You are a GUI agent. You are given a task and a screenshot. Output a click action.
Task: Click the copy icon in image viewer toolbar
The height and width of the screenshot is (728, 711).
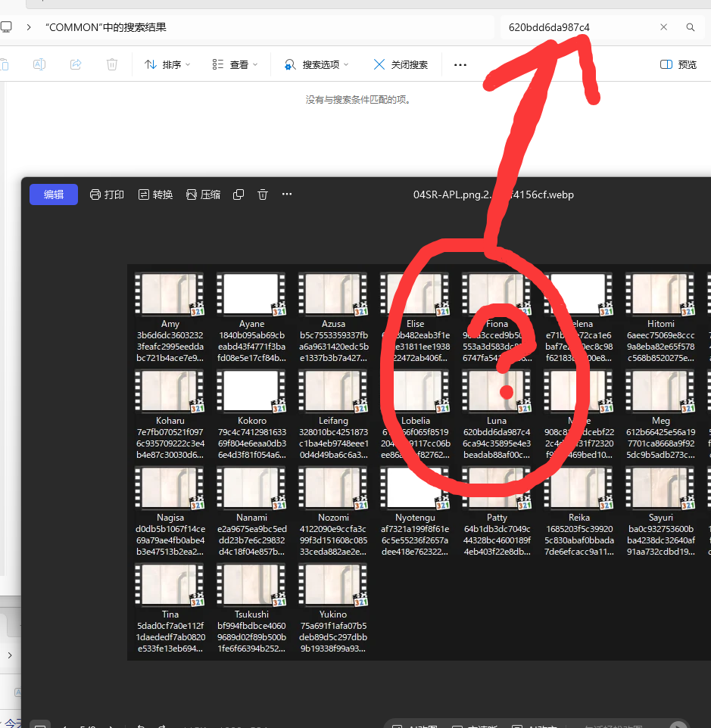point(239,194)
